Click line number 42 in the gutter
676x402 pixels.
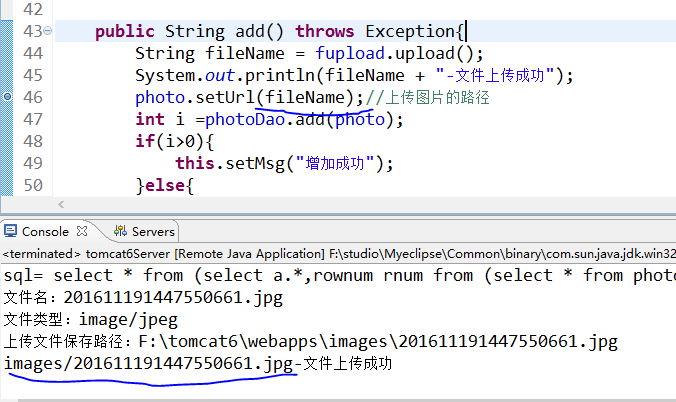pos(33,9)
